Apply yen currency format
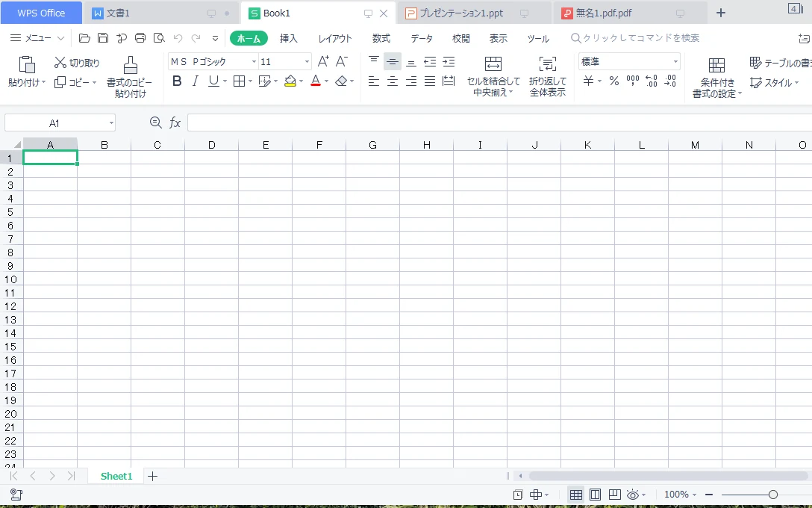This screenshot has width=812, height=508. coord(588,81)
